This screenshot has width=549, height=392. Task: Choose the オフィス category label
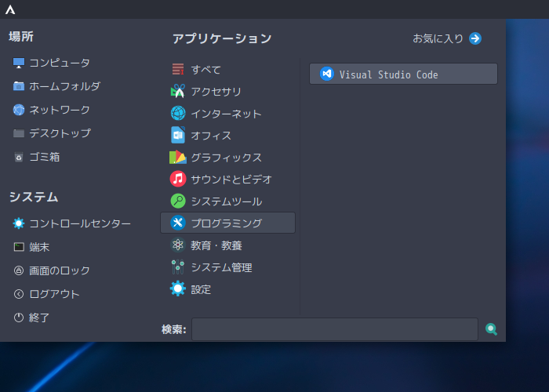point(211,136)
